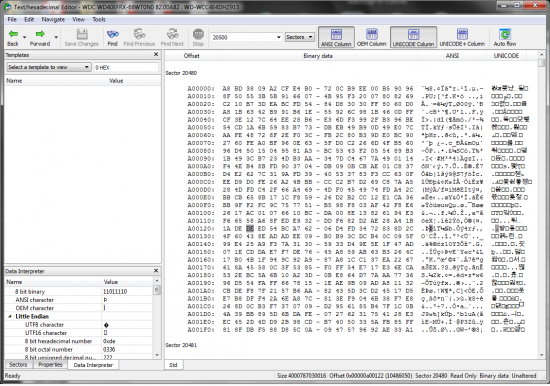Click the Read Only status bar entry
Viewport: 550px width, 386px height.
[x=463, y=376]
